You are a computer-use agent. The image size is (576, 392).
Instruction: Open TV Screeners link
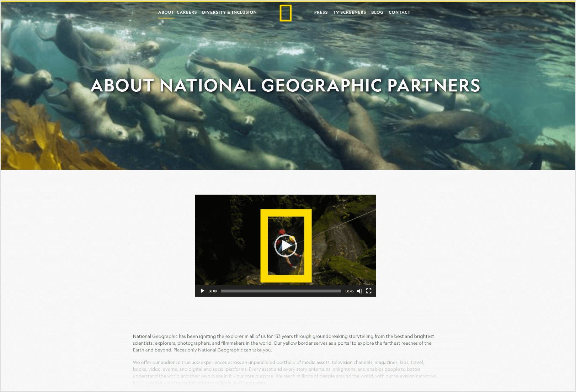pos(350,12)
